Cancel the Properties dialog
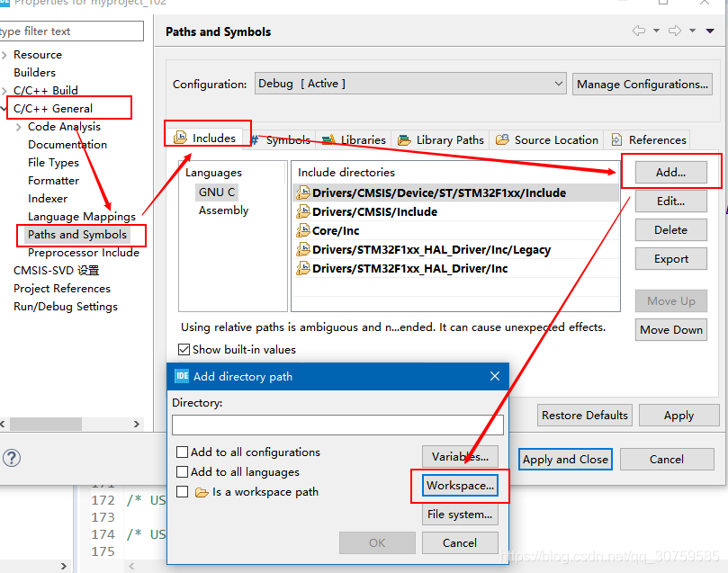The image size is (728, 573). pyautogui.click(x=667, y=459)
